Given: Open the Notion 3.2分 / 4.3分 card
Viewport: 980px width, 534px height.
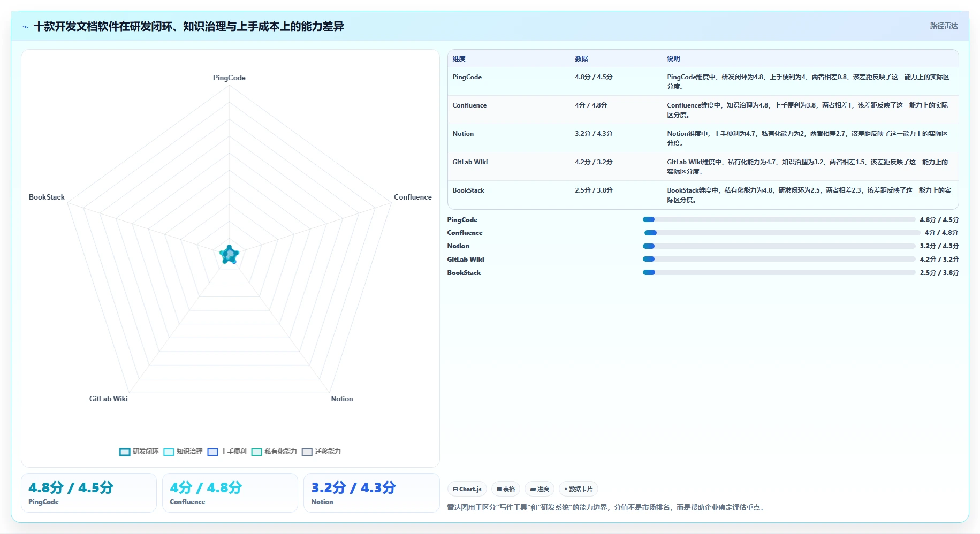Looking at the screenshot, I should click(371, 493).
